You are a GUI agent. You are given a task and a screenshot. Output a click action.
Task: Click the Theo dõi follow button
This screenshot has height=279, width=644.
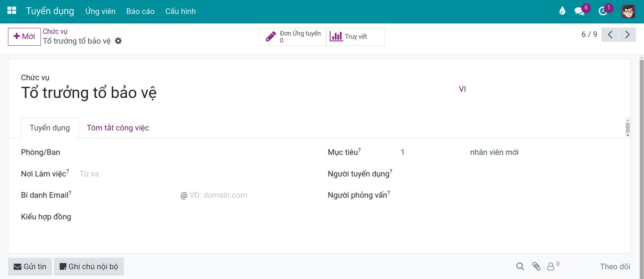point(615,267)
